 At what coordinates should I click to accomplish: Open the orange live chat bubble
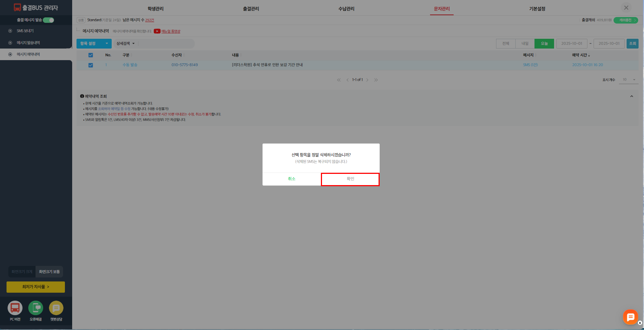630,317
